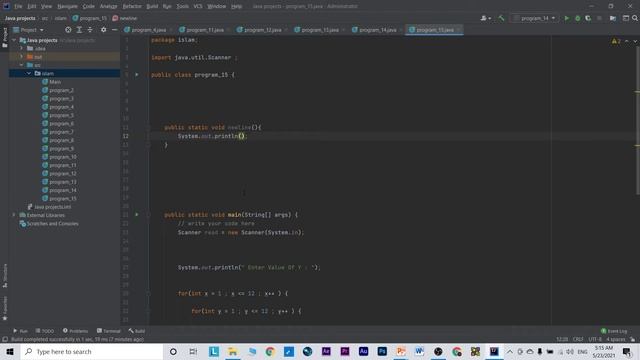Jump to previous highlighted error arrow
The width and height of the screenshot is (640, 360).
(x=627, y=41)
